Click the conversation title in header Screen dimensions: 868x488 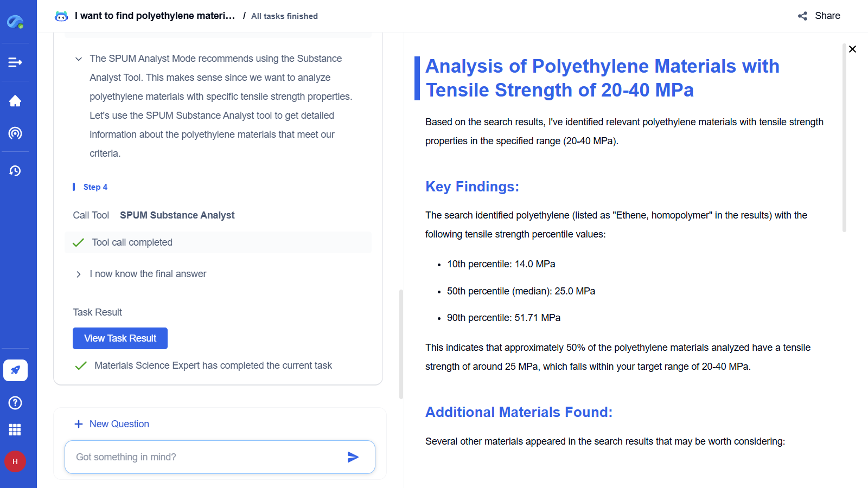click(155, 16)
